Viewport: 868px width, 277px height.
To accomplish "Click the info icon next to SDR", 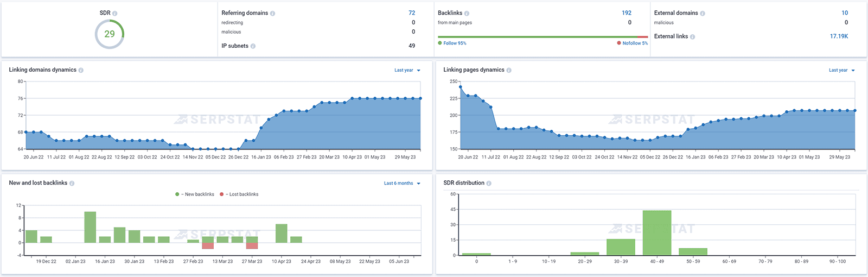I will click(x=114, y=13).
